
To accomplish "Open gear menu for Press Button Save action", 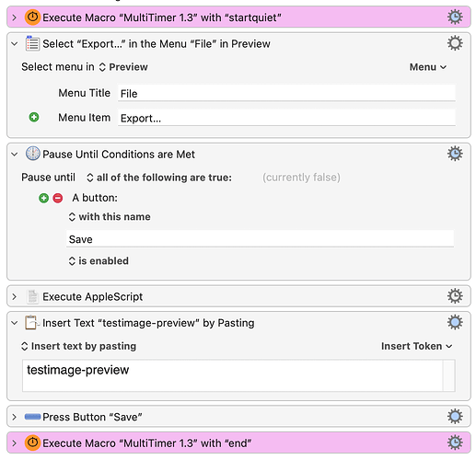I will tap(455, 416).
